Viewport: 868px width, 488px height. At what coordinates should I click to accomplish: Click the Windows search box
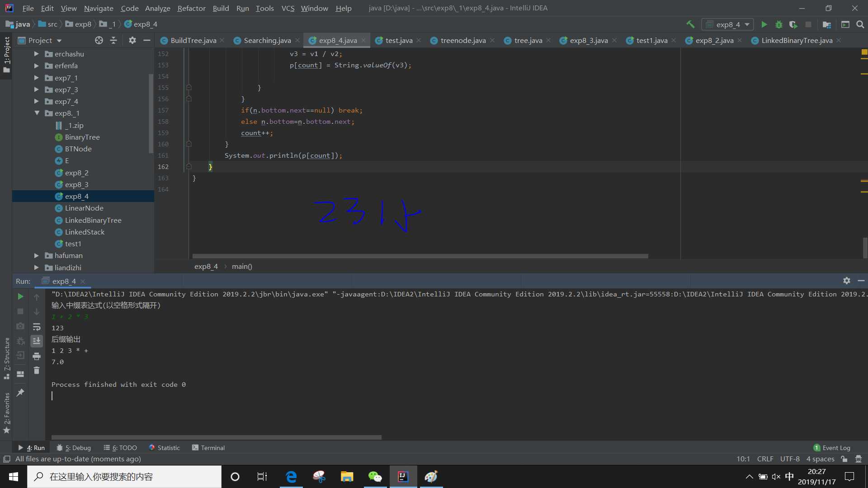tap(124, 477)
